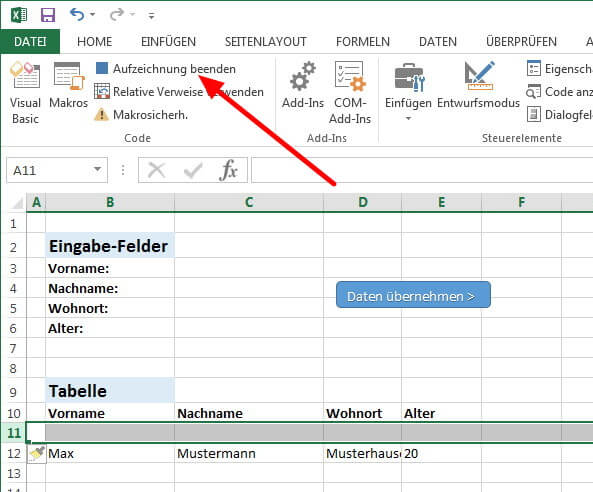The height and width of the screenshot is (492, 593).
Task: Toggle Relative Verweise verwenden
Action: 179,92
